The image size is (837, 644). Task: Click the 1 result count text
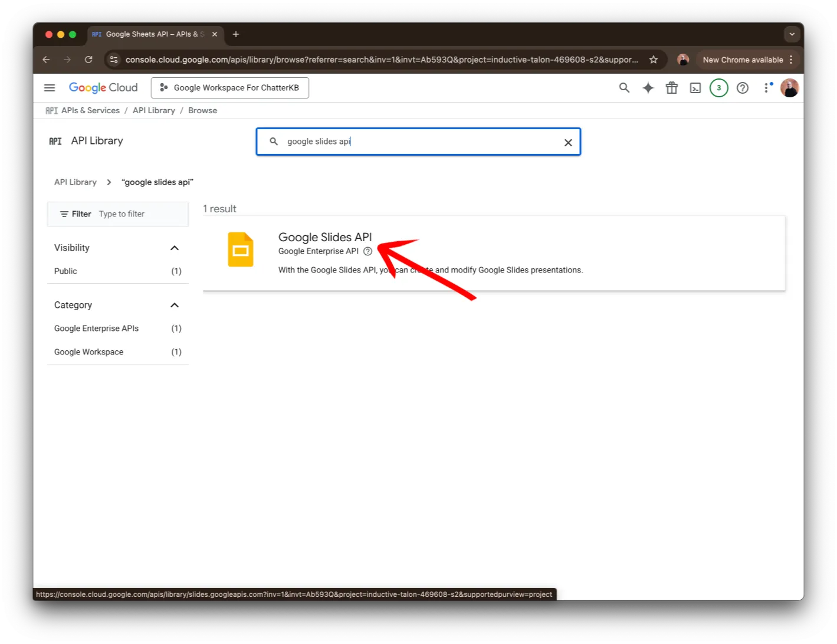[x=219, y=209]
